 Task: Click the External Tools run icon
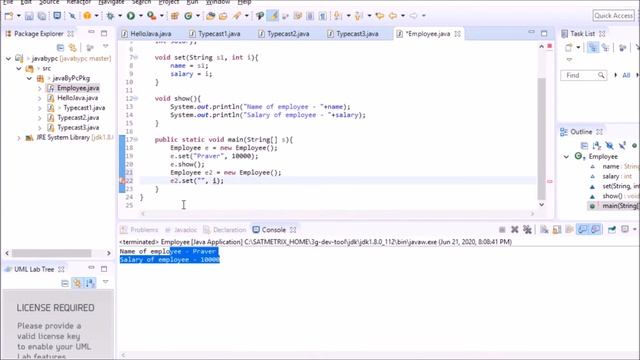pyautogui.click(x=151, y=16)
